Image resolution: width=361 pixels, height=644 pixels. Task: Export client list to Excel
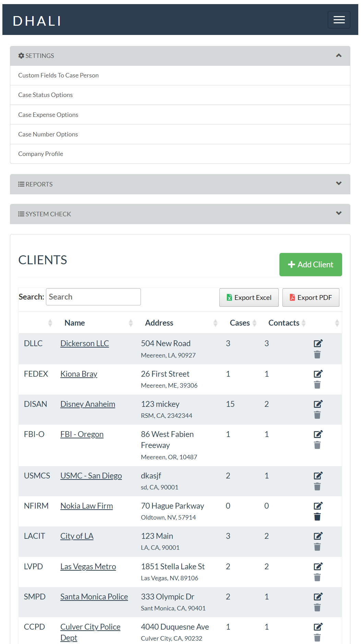click(249, 297)
